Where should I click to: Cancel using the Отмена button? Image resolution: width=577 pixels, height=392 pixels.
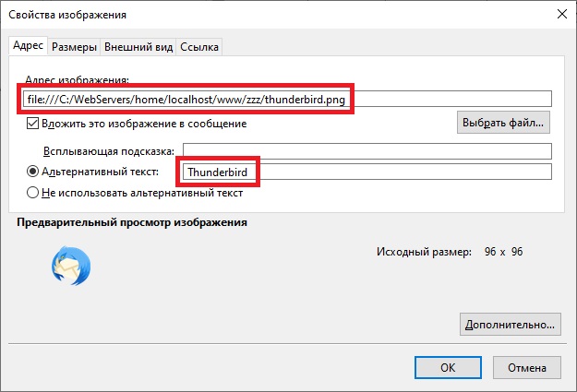(527, 367)
